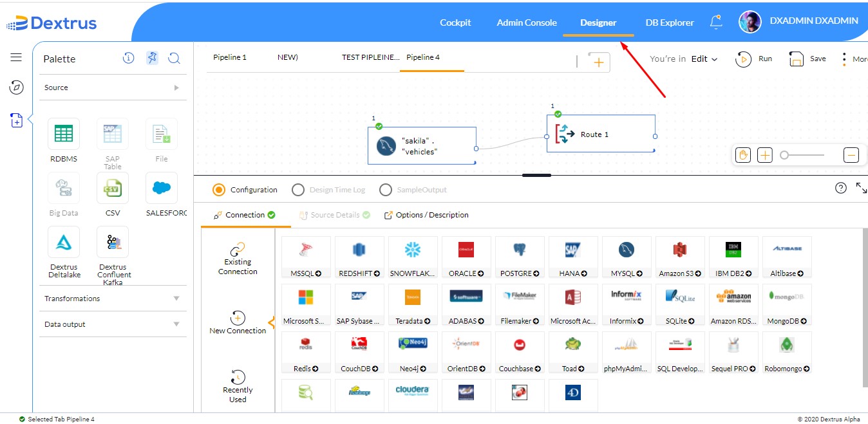
Task: Open notifications bell icon
Action: pos(716,22)
